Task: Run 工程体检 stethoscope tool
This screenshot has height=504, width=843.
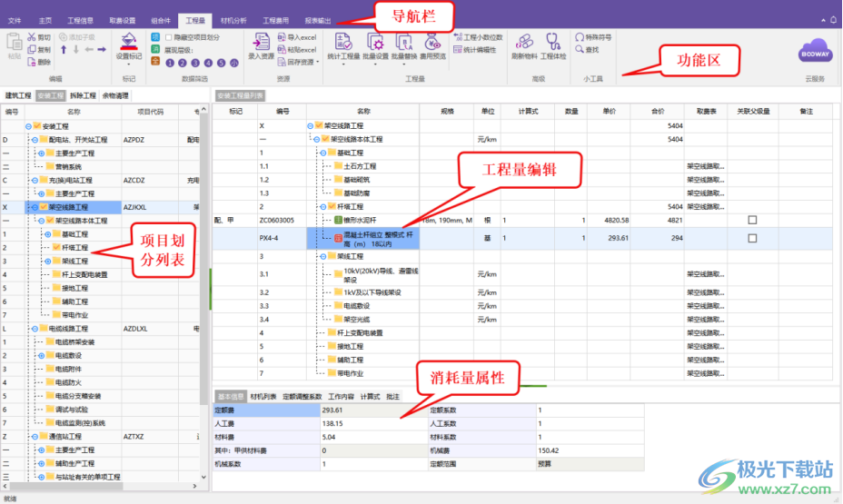Action: (x=553, y=42)
